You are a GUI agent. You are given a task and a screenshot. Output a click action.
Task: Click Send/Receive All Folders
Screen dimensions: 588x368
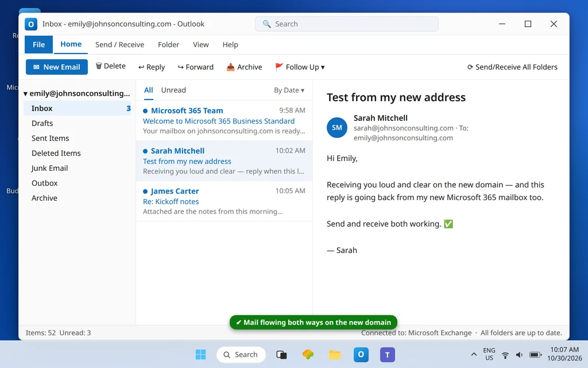pos(512,67)
